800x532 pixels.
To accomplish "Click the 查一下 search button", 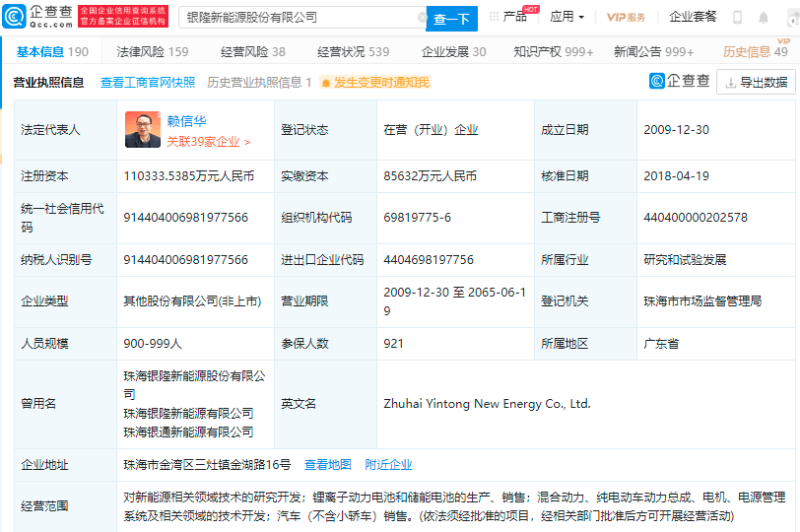I will (451, 19).
